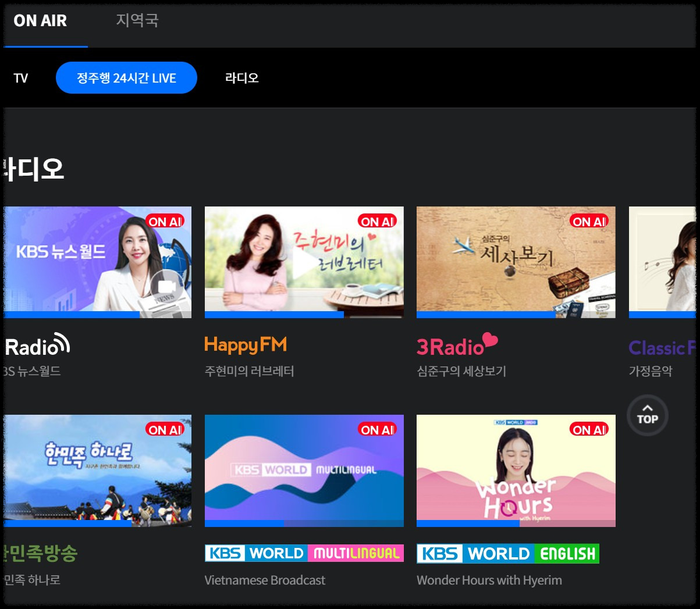The width and height of the screenshot is (700, 609).
Task: Open 주현미의 러브레터 thumbnail
Action: [x=304, y=262]
